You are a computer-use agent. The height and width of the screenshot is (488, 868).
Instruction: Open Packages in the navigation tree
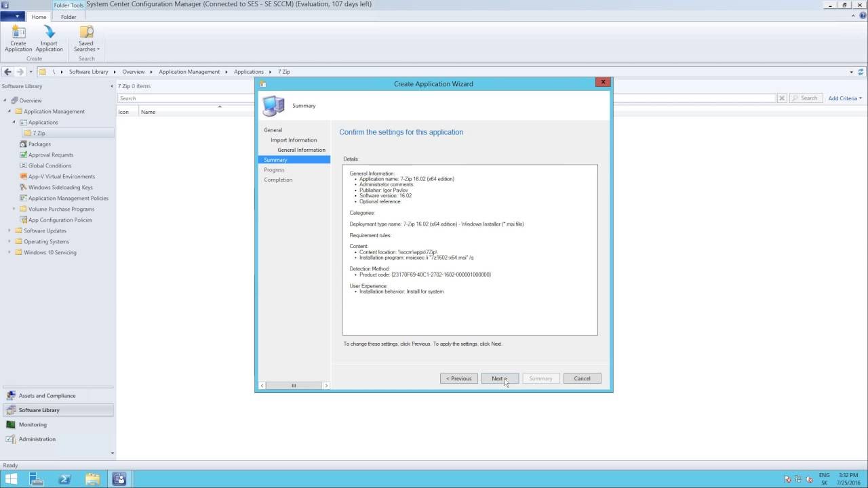click(39, 144)
